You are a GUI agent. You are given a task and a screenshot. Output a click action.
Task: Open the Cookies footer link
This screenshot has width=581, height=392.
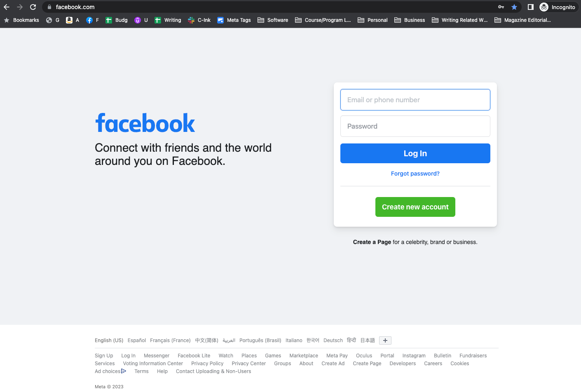(x=460, y=364)
